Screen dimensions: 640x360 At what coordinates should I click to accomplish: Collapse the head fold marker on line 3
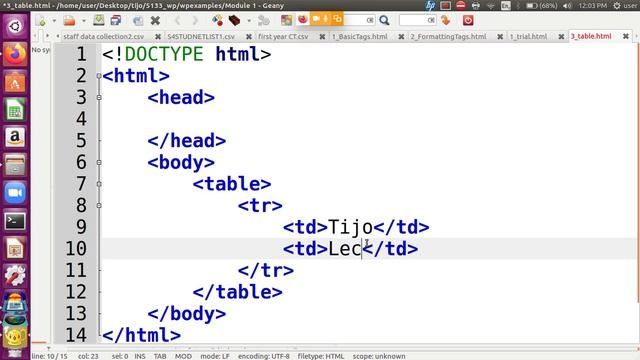(99, 98)
